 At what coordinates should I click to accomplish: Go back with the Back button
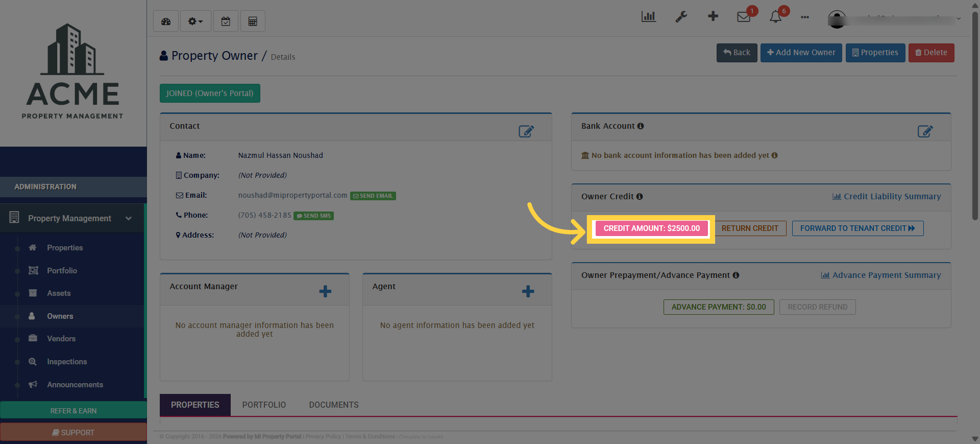point(737,53)
